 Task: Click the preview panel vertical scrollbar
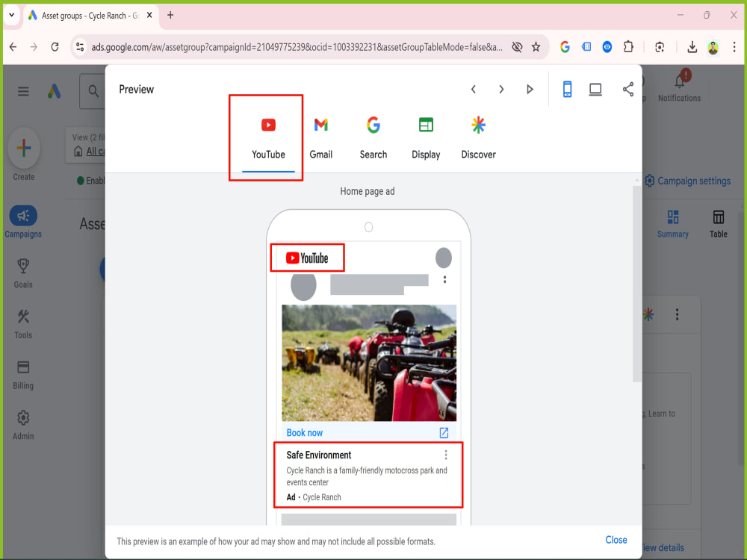tap(636, 284)
